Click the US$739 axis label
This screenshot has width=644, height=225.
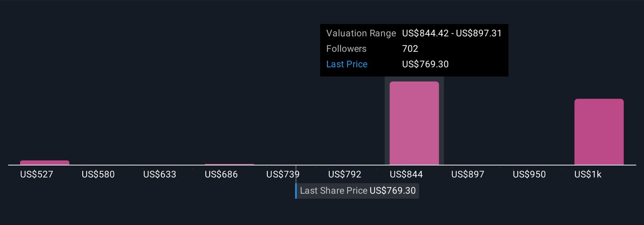pyautogui.click(x=283, y=175)
